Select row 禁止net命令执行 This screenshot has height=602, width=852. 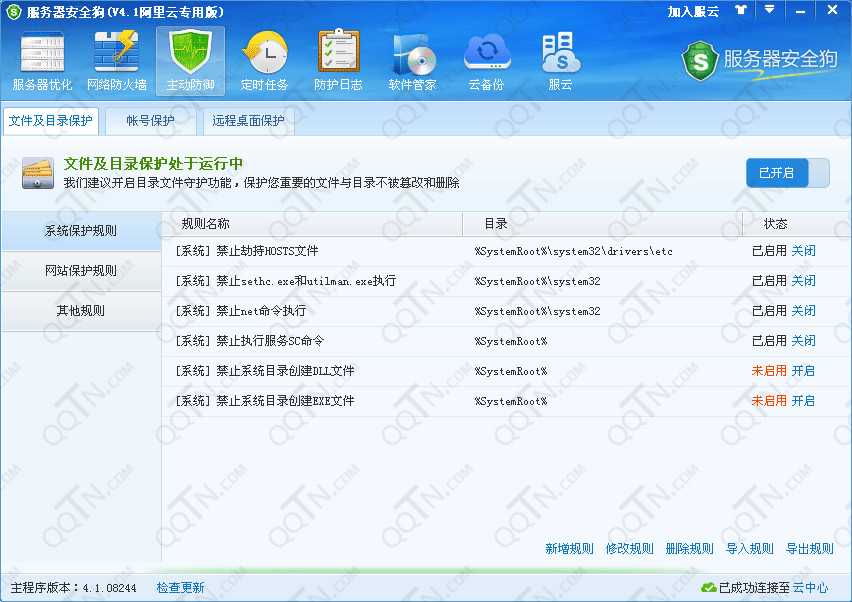506,311
